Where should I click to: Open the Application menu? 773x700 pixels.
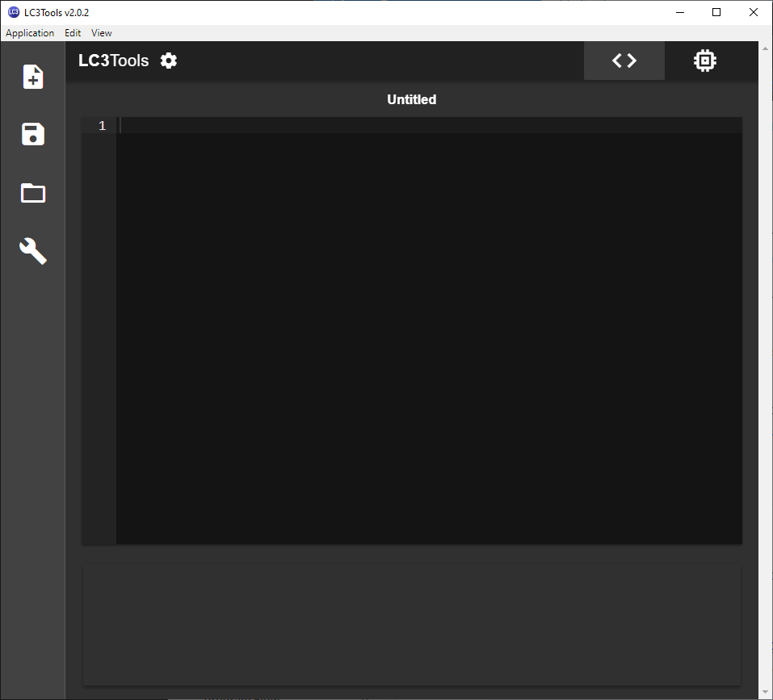tap(30, 33)
